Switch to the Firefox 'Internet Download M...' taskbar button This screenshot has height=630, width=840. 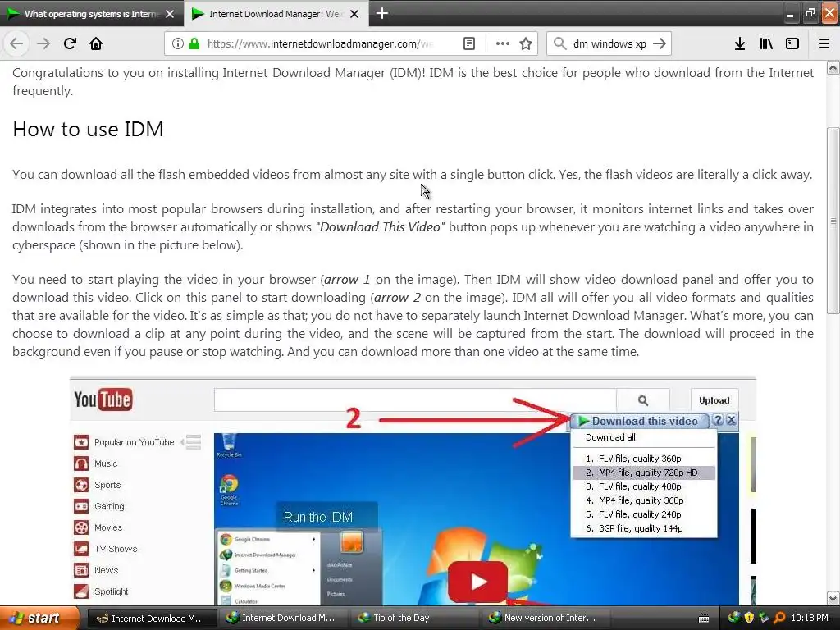coord(152,619)
